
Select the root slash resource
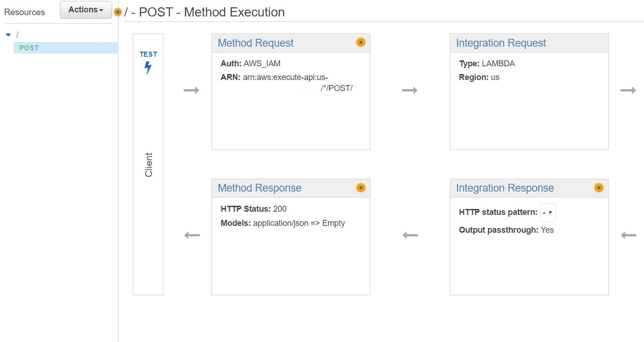click(x=17, y=35)
